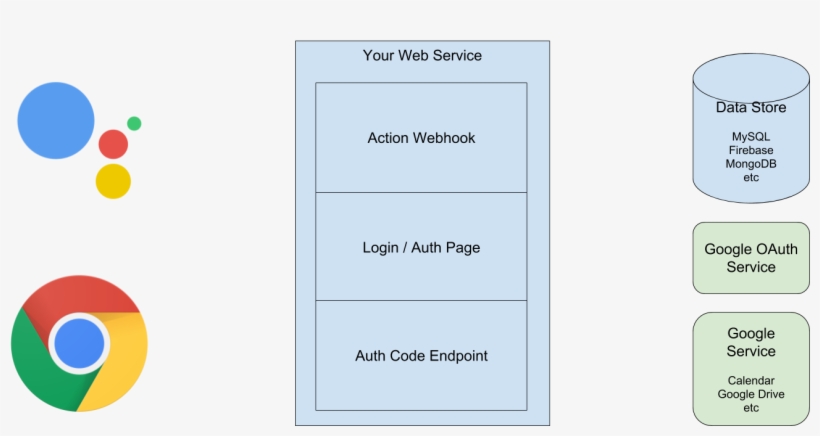Viewport: 820px width, 436px height.
Task: Click the small green Assistant dot
Action: (x=134, y=123)
